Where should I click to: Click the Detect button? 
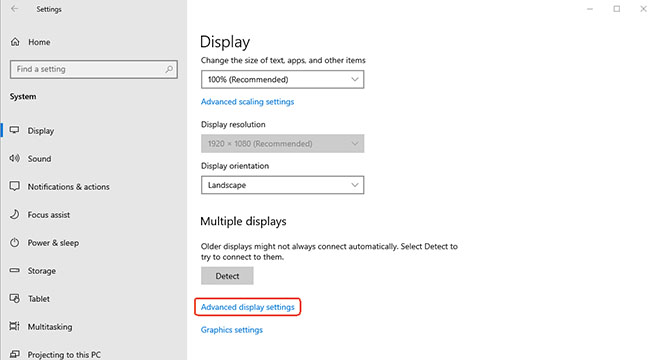(227, 276)
